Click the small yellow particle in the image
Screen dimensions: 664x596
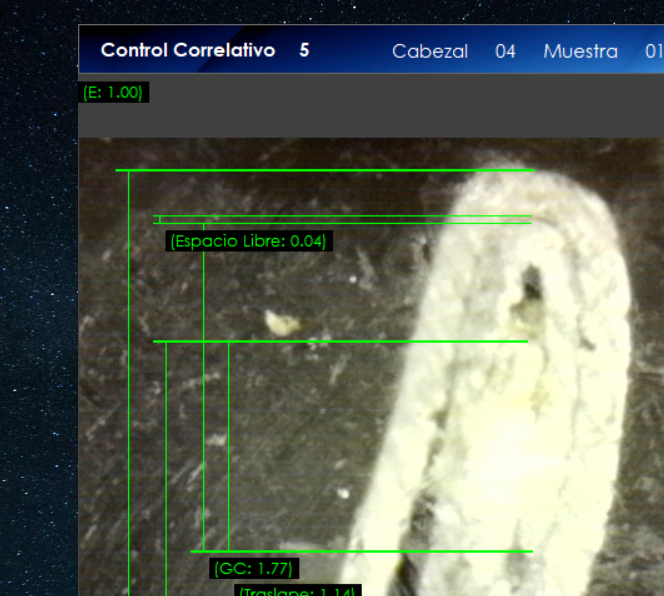pyautogui.click(x=281, y=322)
